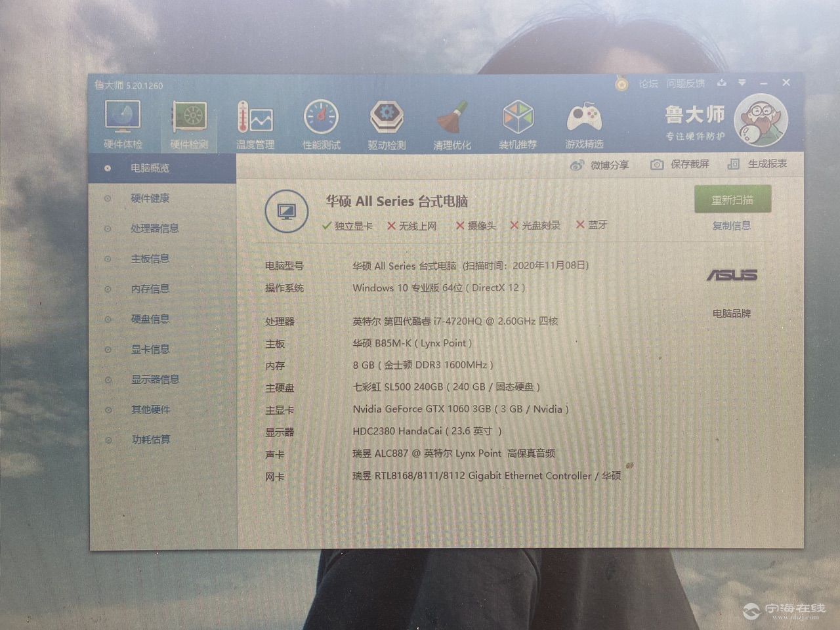Click the 独立显卡 check indicator
This screenshot has height=630, width=840.
(347, 226)
